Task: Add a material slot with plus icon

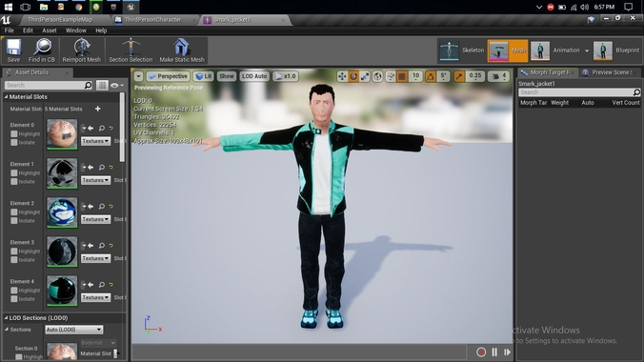Action: (98, 109)
